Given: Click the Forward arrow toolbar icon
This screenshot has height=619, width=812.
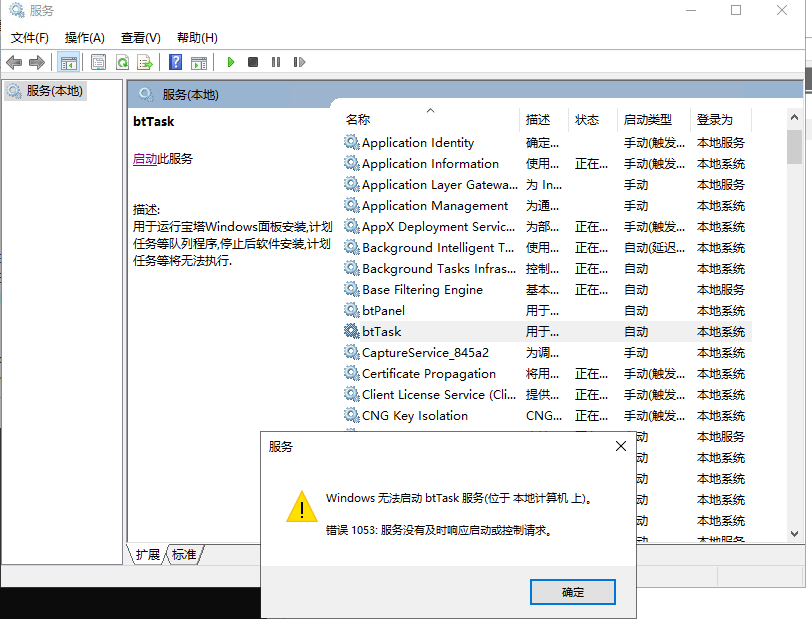Looking at the screenshot, I should pyautogui.click(x=37, y=63).
